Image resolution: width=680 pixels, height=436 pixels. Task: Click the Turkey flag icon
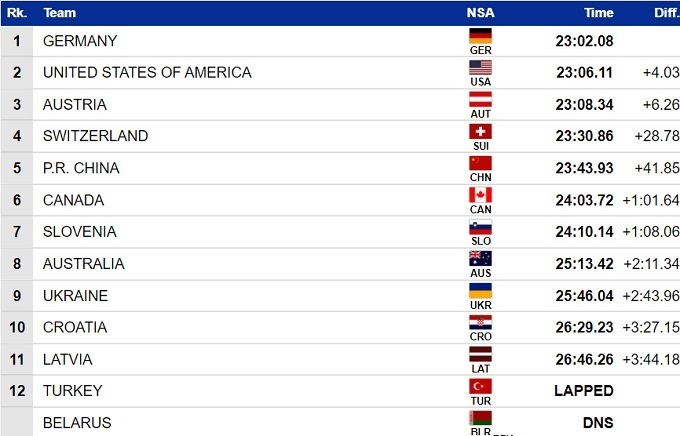480,386
